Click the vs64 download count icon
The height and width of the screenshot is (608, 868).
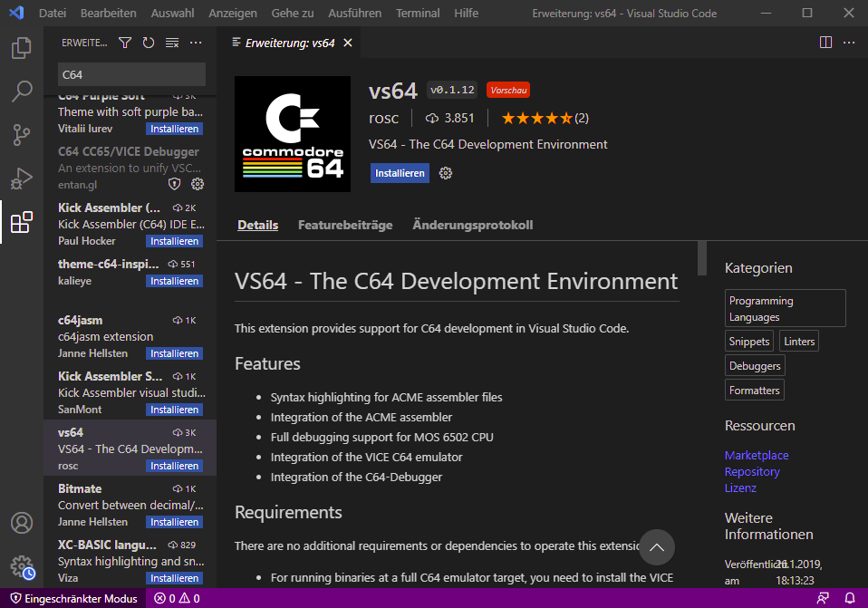click(432, 118)
